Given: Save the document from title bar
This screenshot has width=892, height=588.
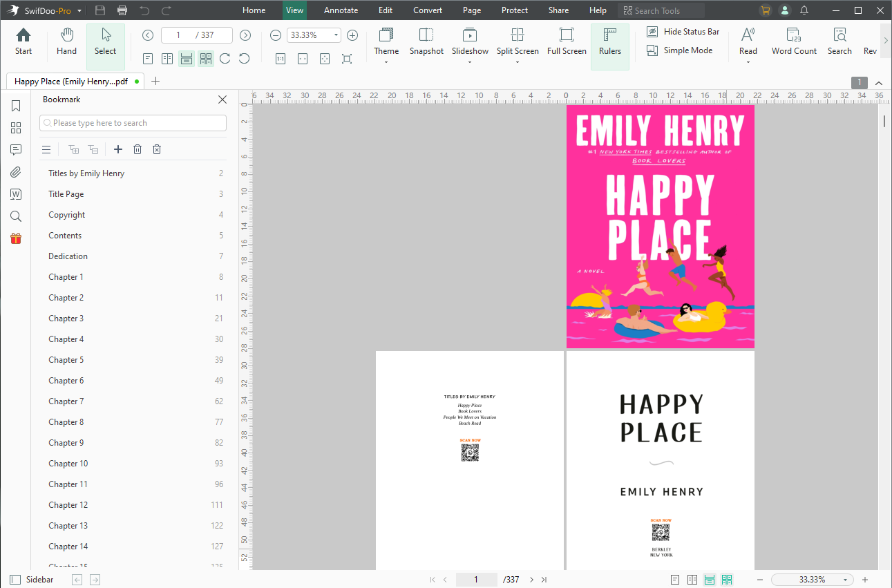Looking at the screenshot, I should [x=100, y=10].
